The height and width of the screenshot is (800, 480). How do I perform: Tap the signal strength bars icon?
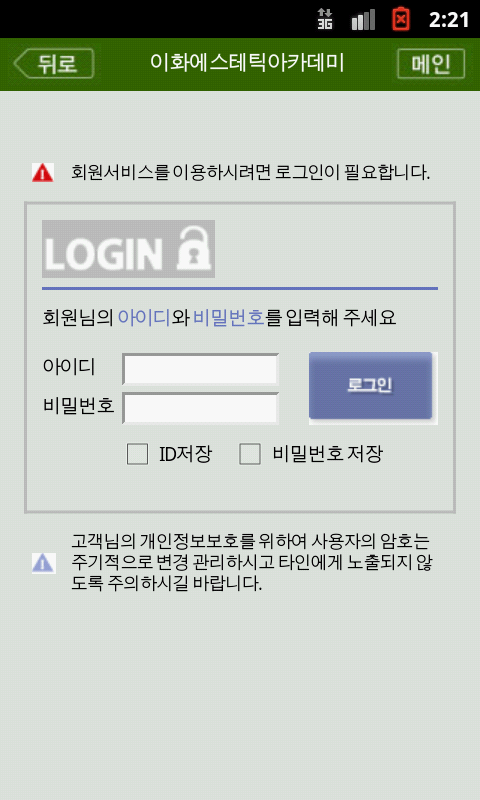tap(363, 20)
